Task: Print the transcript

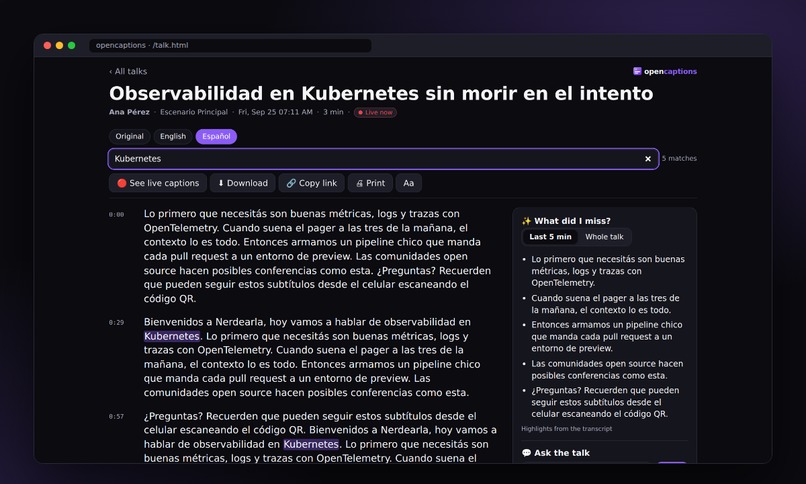Action: point(370,183)
